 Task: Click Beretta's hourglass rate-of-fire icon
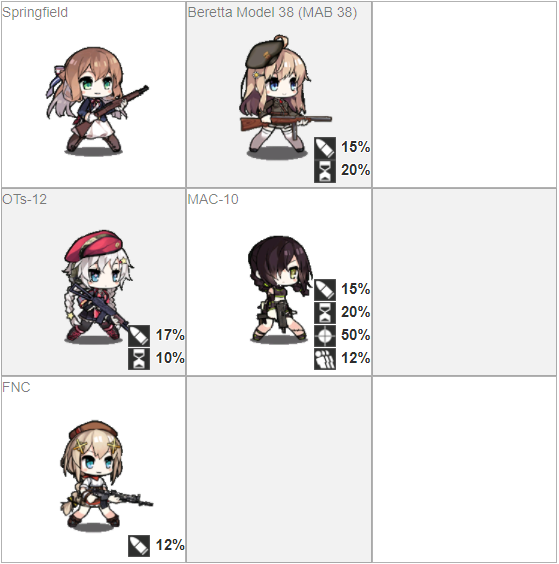click(325, 171)
